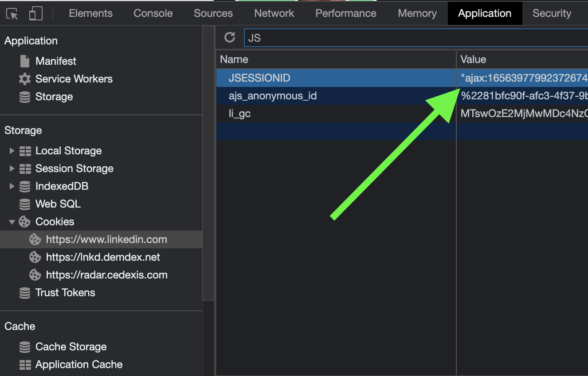Click the ajs_anonymous_id value cell
Screen dimensions: 588x376
coord(522,96)
